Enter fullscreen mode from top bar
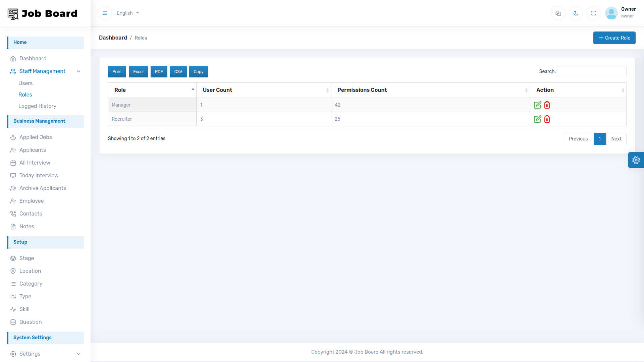Image resolution: width=644 pixels, height=362 pixels. tap(594, 13)
